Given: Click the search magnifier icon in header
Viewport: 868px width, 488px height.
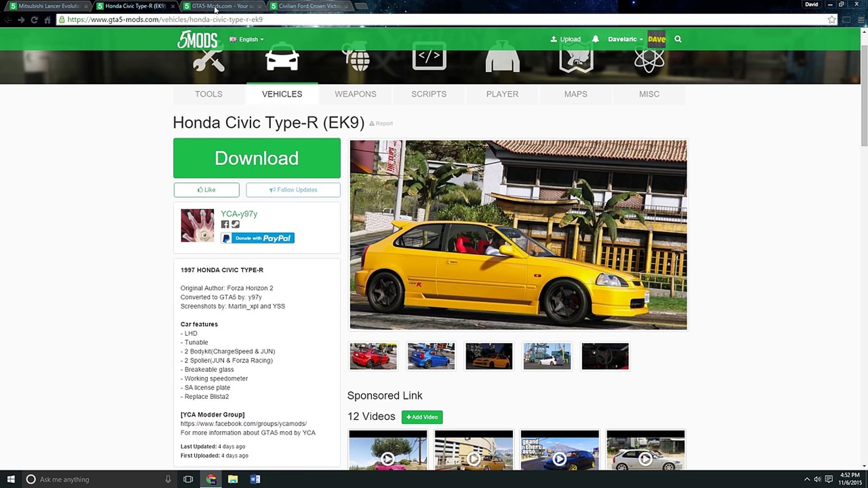Looking at the screenshot, I should 678,39.
